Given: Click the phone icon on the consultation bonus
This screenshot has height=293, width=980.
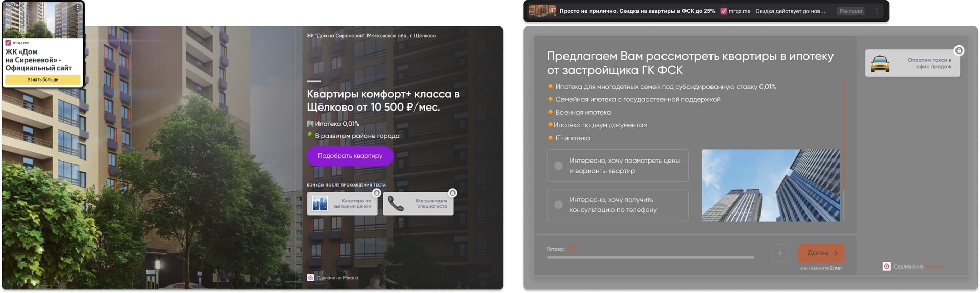Looking at the screenshot, I should click(x=396, y=204).
